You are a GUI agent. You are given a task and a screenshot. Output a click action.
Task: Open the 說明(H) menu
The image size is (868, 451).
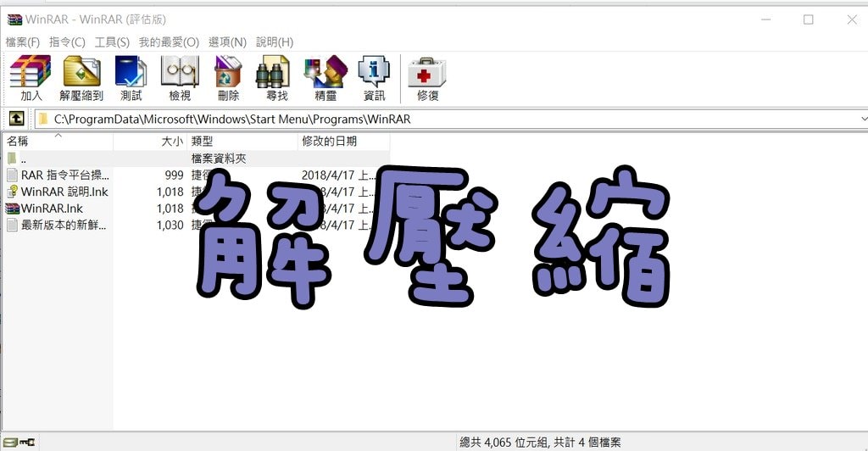point(275,42)
